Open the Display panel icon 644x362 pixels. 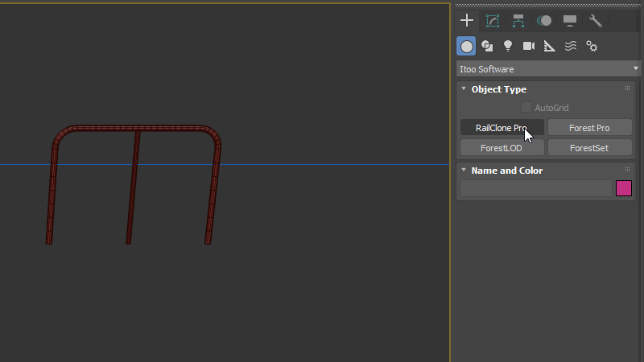tap(570, 21)
